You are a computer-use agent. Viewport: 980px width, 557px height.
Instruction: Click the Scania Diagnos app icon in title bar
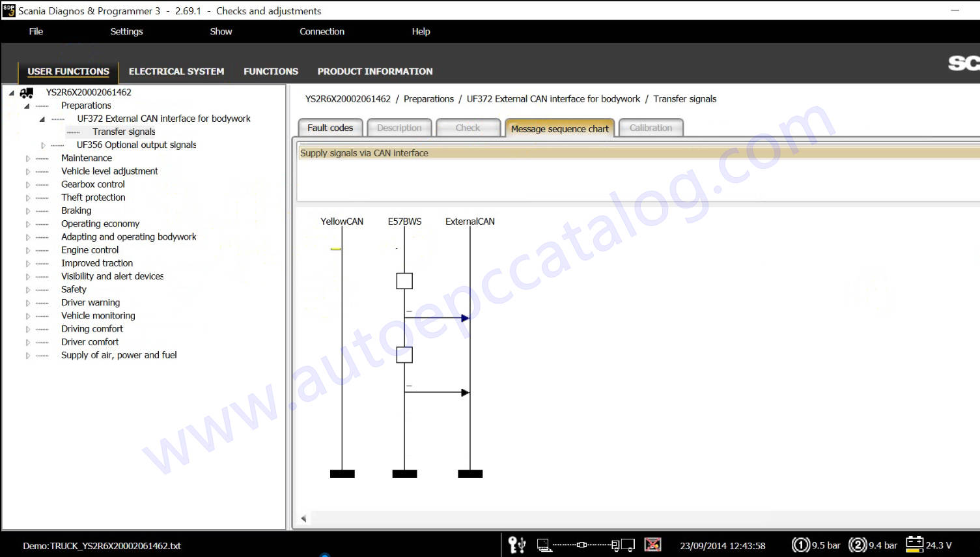click(x=8, y=10)
